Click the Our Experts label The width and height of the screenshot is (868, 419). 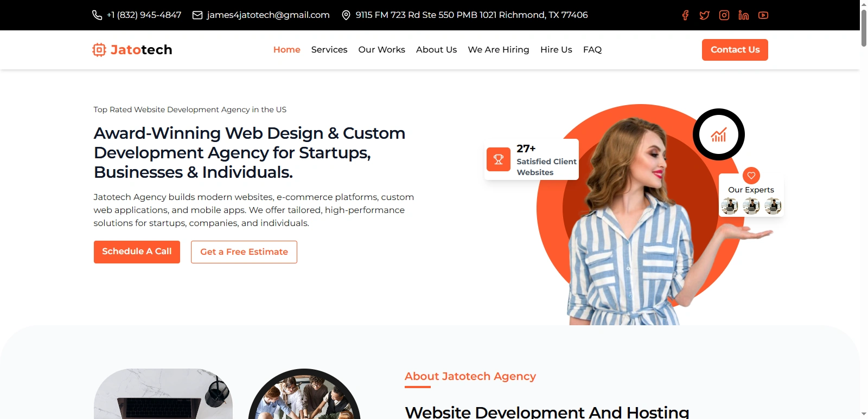click(751, 190)
